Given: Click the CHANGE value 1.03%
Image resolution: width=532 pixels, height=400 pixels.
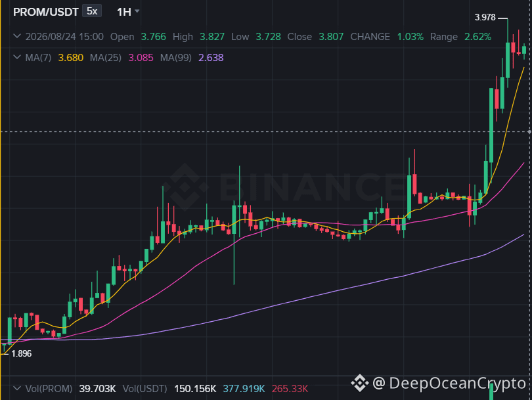Looking at the screenshot, I should 410,37.
